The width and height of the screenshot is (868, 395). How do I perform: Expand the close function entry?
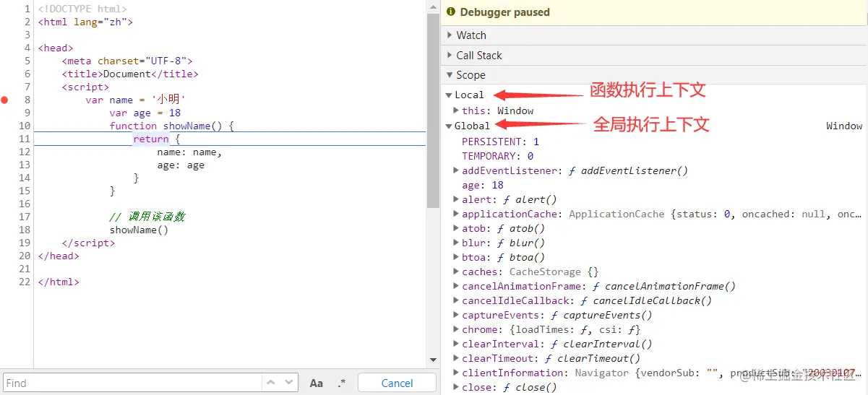coord(456,387)
